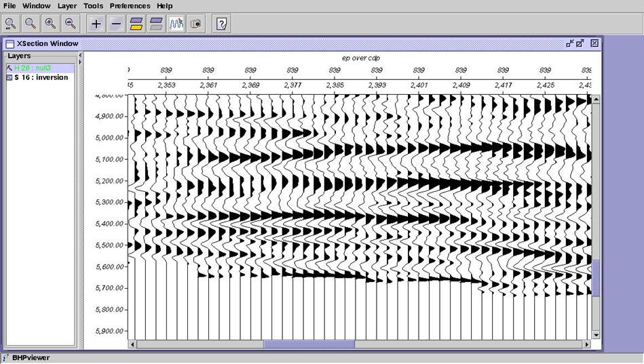
Task: Click the Zoom In magnifier icon
Action: click(50, 24)
